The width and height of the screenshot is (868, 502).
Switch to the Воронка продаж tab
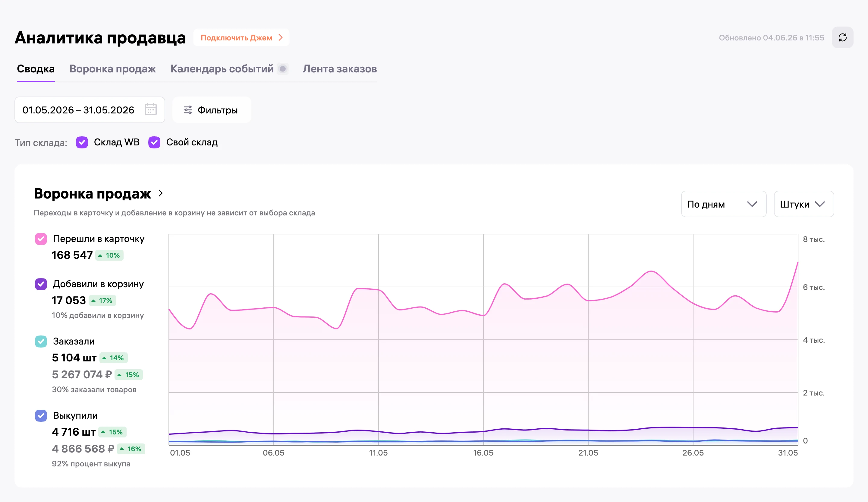point(113,68)
